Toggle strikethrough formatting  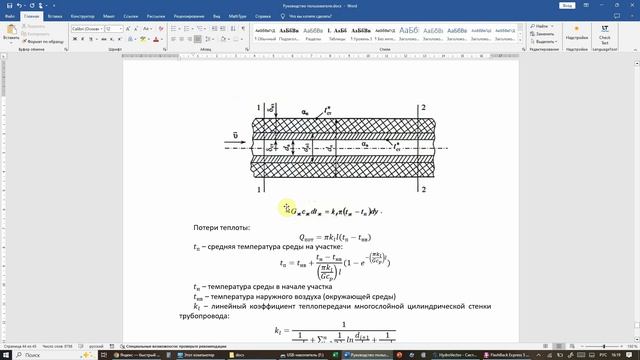coord(104,39)
